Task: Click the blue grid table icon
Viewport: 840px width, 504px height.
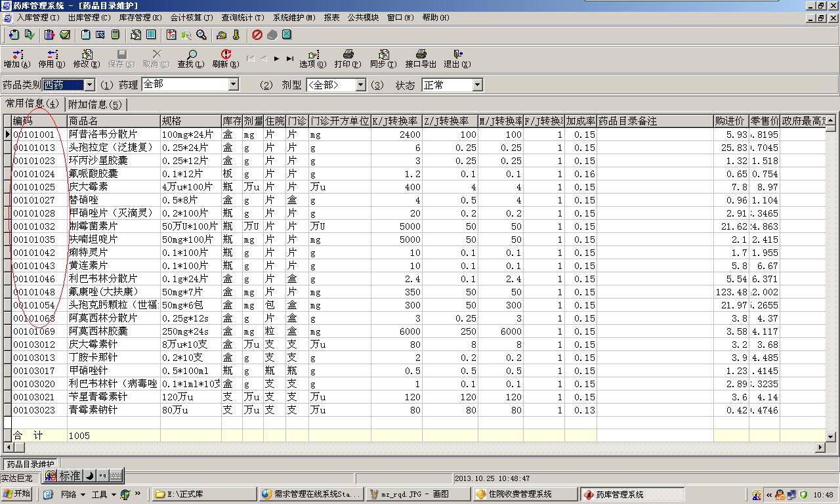Action: [151, 35]
